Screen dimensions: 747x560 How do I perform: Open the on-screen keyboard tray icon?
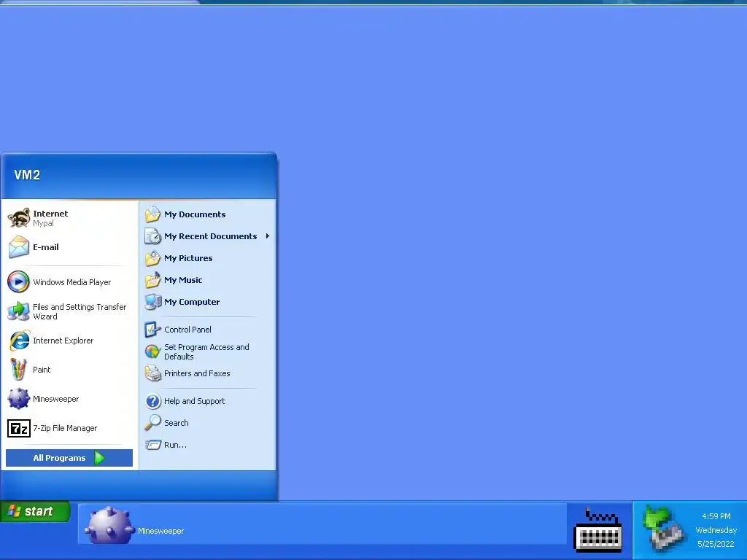598,530
